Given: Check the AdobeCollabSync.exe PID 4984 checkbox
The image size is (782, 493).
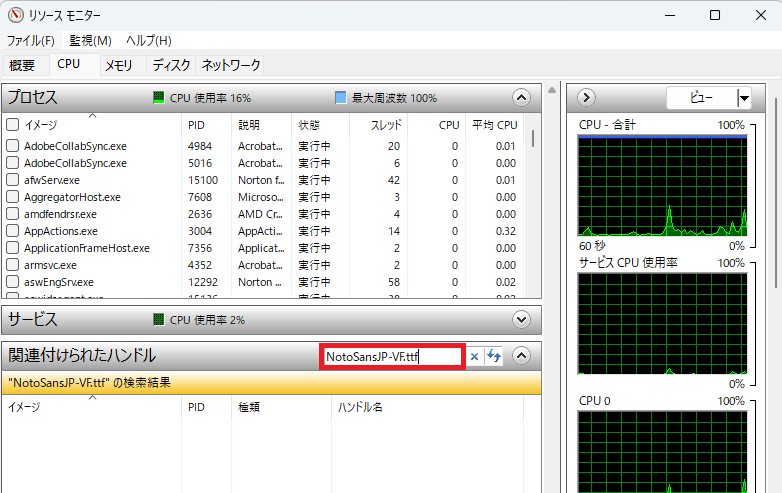Looking at the screenshot, I should (x=12, y=146).
